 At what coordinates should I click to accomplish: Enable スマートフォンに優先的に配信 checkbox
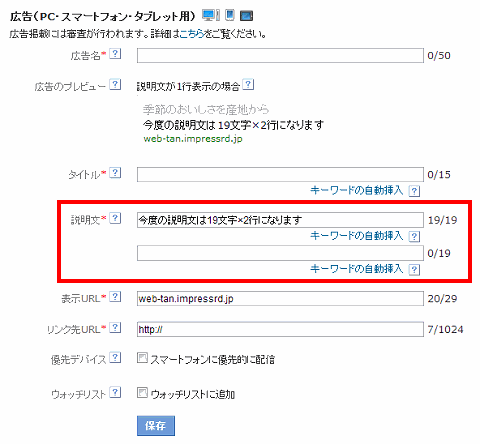[142, 358]
